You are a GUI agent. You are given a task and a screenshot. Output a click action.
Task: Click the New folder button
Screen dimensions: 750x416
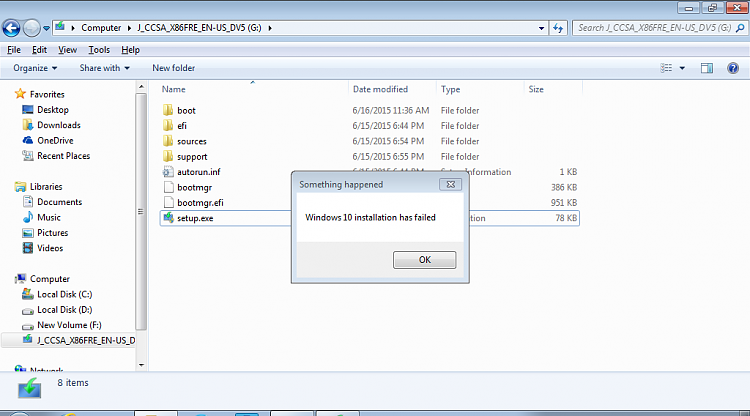click(174, 68)
